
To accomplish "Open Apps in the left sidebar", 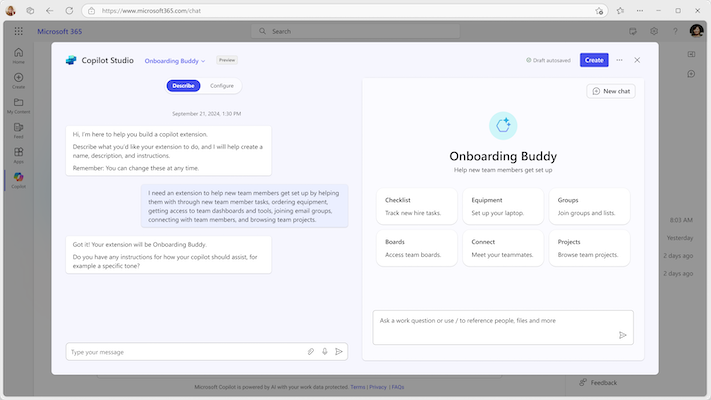I will click(19, 156).
